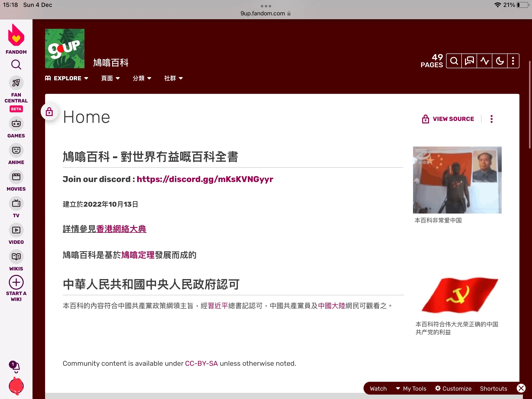Click the wiki Discuss speech-bubble icon
Screen dimensions: 532x399
[x=469, y=61]
